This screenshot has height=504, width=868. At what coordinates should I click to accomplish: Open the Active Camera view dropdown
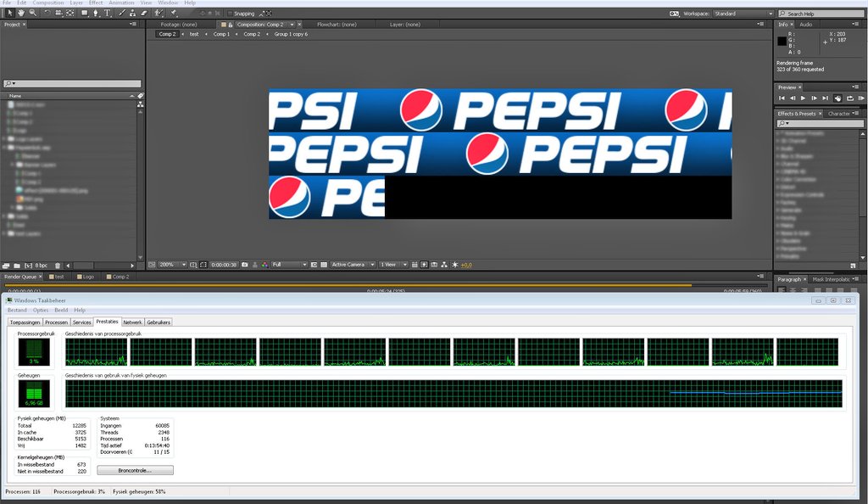[353, 265]
